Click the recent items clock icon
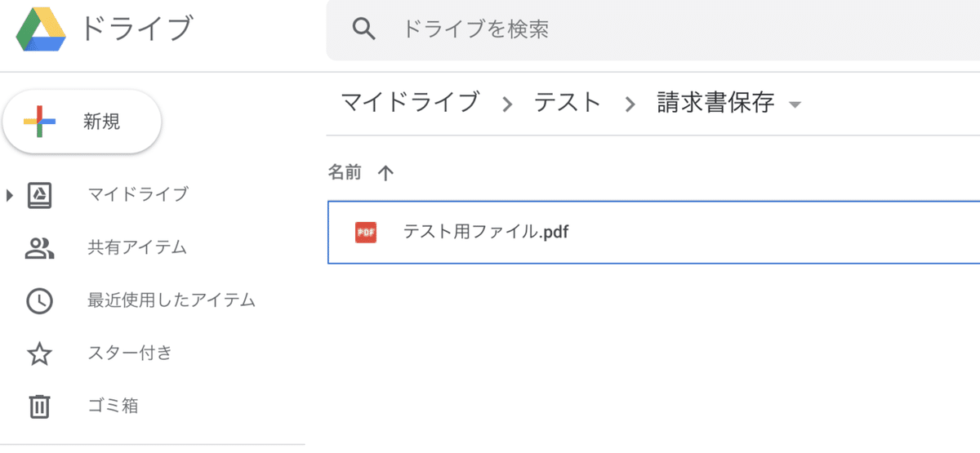The width and height of the screenshot is (980, 453). (x=39, y=301)
